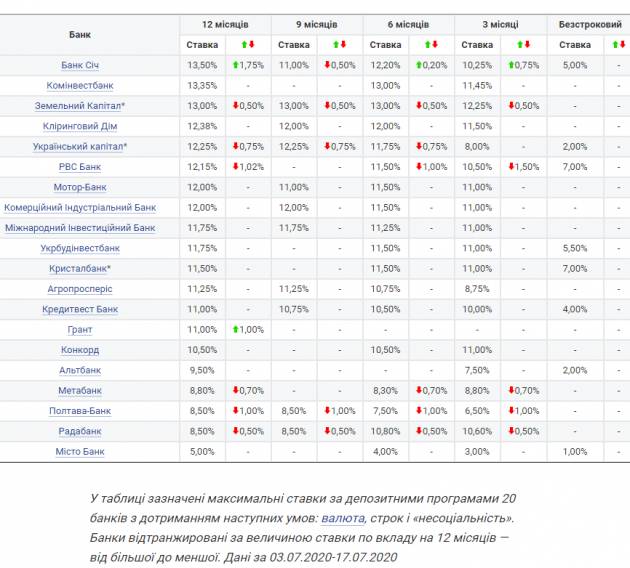
Task: Select Кредитвест Банк demand rate 4,00%
Action: click(575, 309)
